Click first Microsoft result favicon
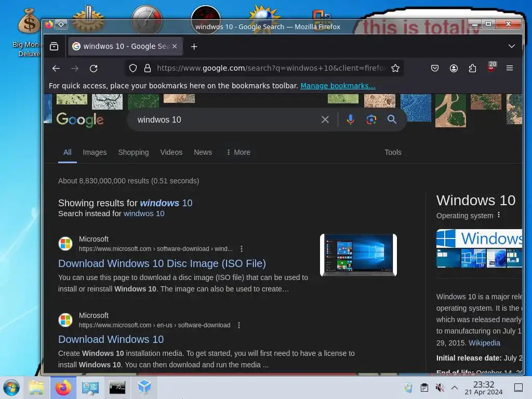 (65, 244)
